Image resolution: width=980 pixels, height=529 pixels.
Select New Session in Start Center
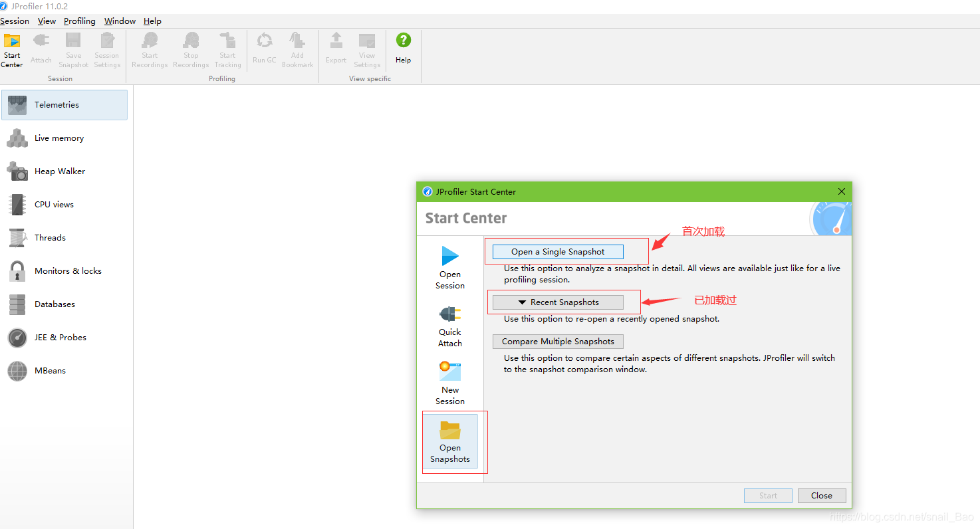(450, 383)
